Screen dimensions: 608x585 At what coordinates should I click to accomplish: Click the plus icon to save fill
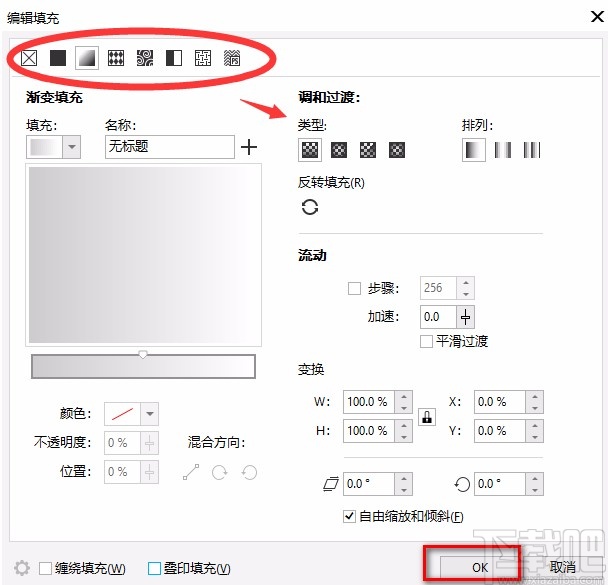click(x=249, y=147)
